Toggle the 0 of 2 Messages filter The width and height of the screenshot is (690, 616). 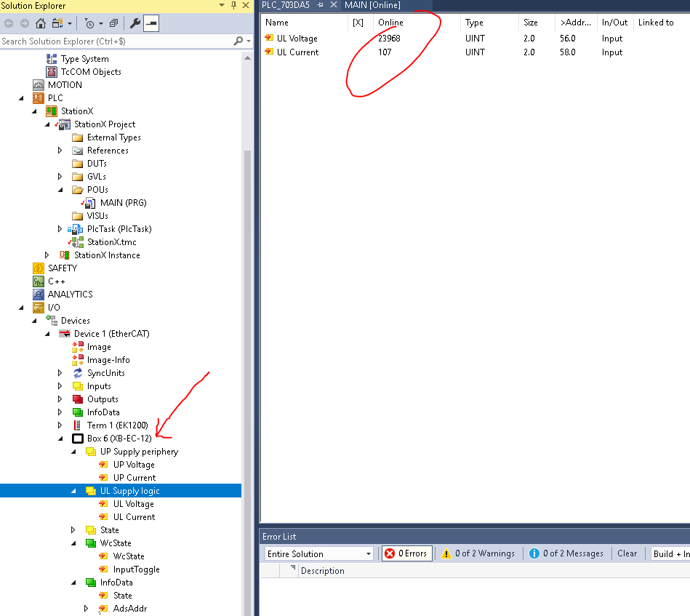click(x=566, y=553)
